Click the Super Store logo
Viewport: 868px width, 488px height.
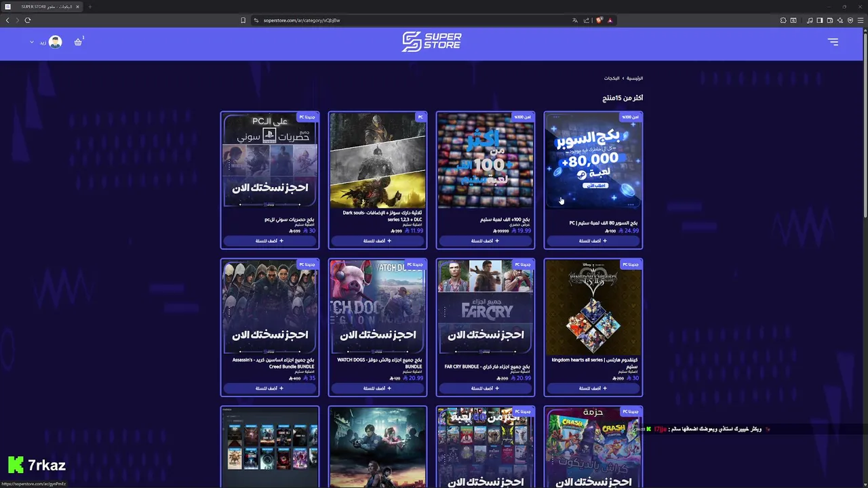tap(431, 41)
